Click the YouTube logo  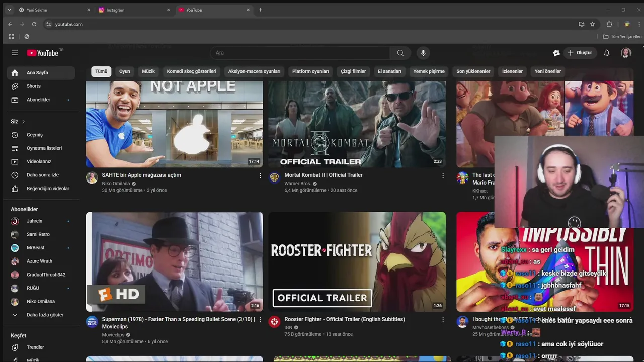[43, 53]
